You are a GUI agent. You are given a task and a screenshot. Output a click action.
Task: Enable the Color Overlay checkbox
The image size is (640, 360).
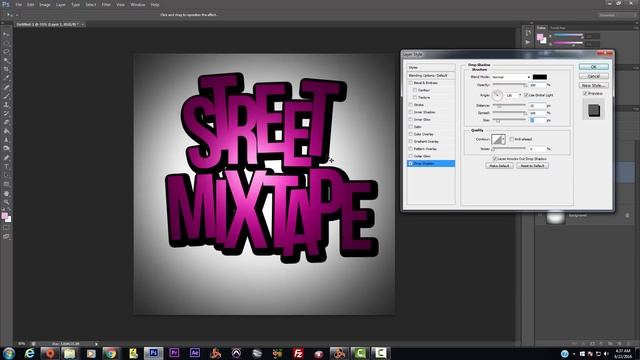(x=411, y=134)
